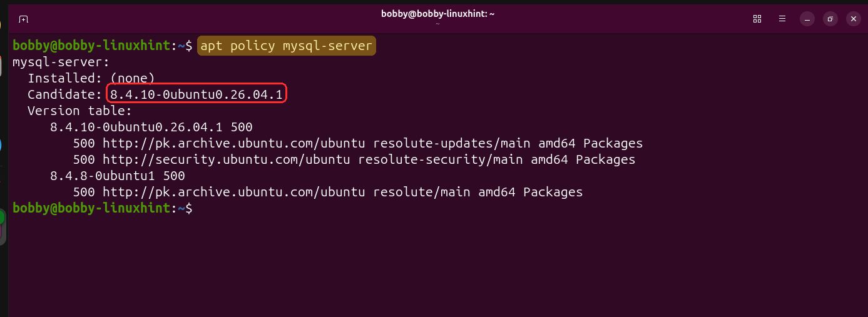Viewport: 868px width, 317px height.
Task: Click the Installed: (none) line
Action: click(x=91, y=78)
